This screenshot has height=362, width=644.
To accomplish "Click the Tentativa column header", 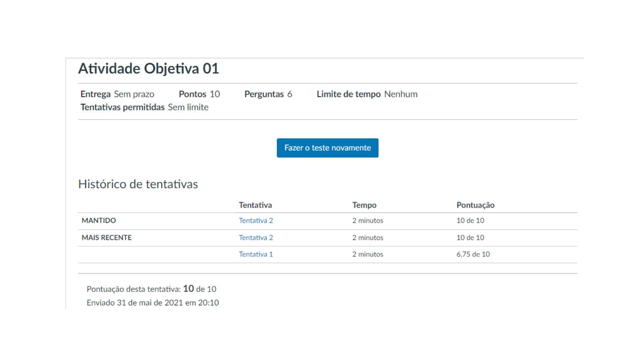I will pos(255,205).
